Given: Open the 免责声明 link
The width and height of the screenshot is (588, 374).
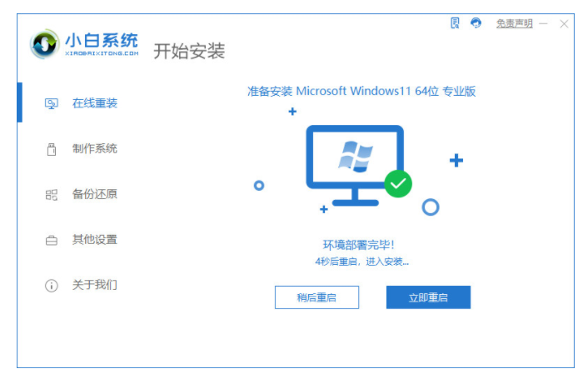Looking at the screenshot, I should click(515, 23).
